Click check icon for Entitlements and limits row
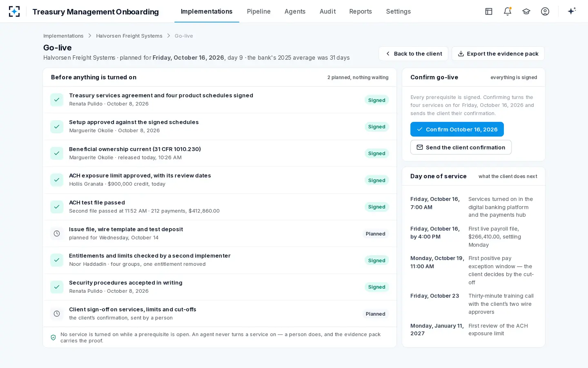 pyautogui.click(x=57, y=260)
